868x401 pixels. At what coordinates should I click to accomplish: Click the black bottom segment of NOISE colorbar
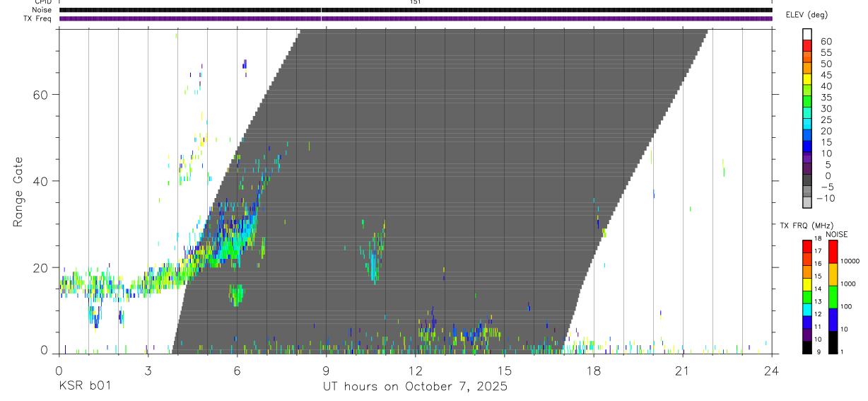[x=833, y=342]
